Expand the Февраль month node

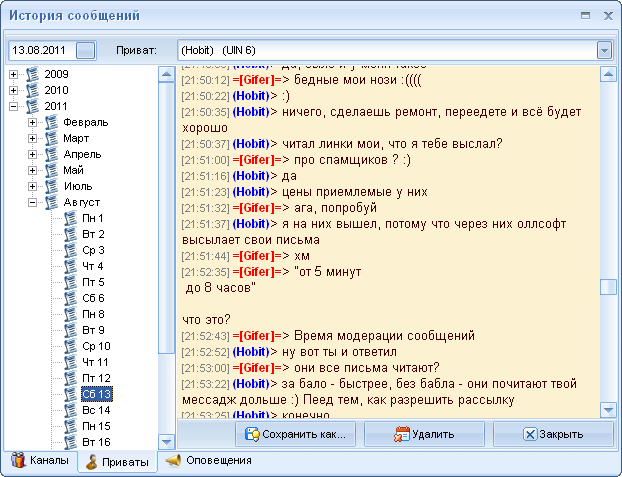pyautogui.click(x=33, y=122)
